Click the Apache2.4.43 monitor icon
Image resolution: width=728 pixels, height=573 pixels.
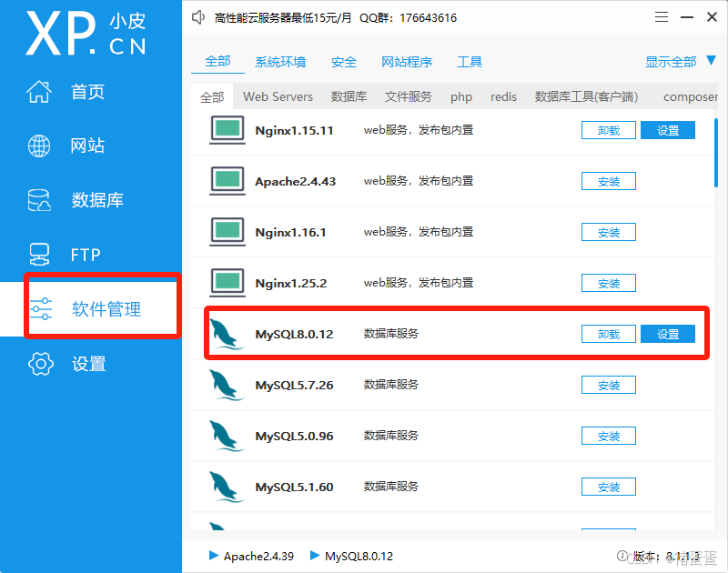(227, 181)
